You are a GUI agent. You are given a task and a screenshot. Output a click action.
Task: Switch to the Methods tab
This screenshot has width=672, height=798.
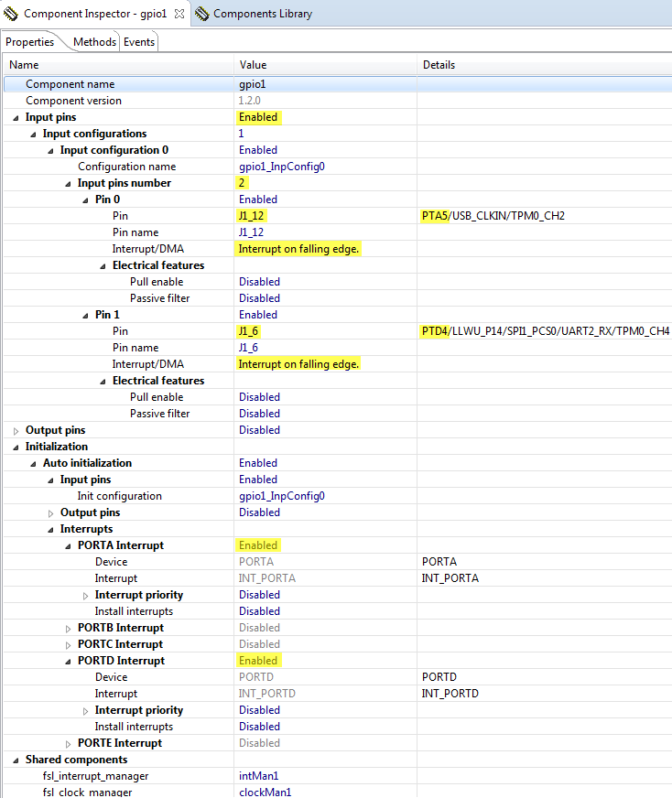94,42
